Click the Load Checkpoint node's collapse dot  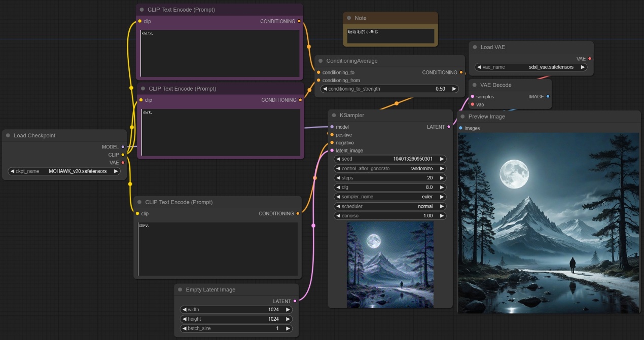(9, 136)
